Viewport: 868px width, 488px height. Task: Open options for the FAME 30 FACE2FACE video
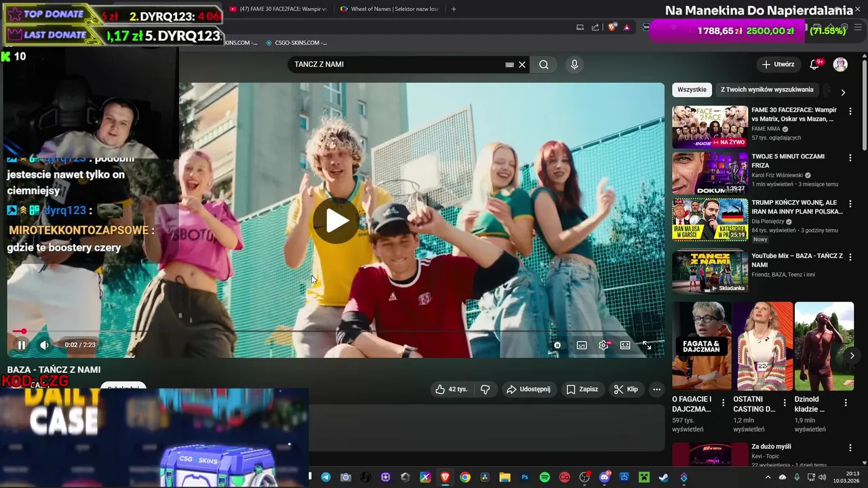click(850, 111)
